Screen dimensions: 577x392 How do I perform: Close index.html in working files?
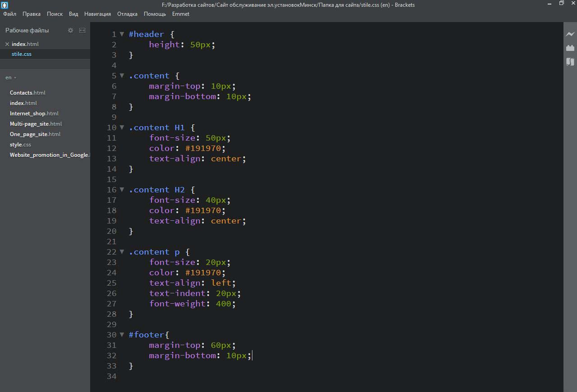pos(7,44)
